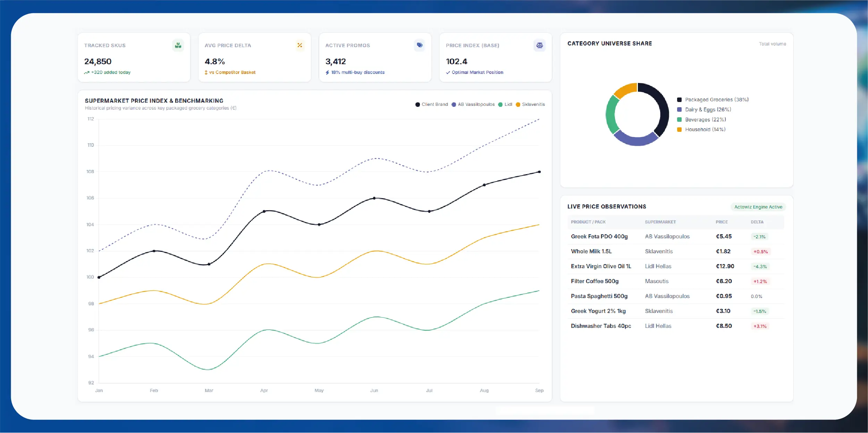Screen dimensions: 868x433
Task: Click the up-down arrow beside vs Competitor Basket
Action: point(206,73)
